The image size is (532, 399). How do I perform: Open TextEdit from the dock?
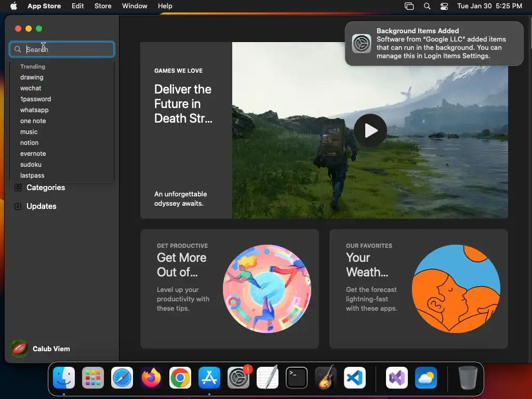[268, 378]
